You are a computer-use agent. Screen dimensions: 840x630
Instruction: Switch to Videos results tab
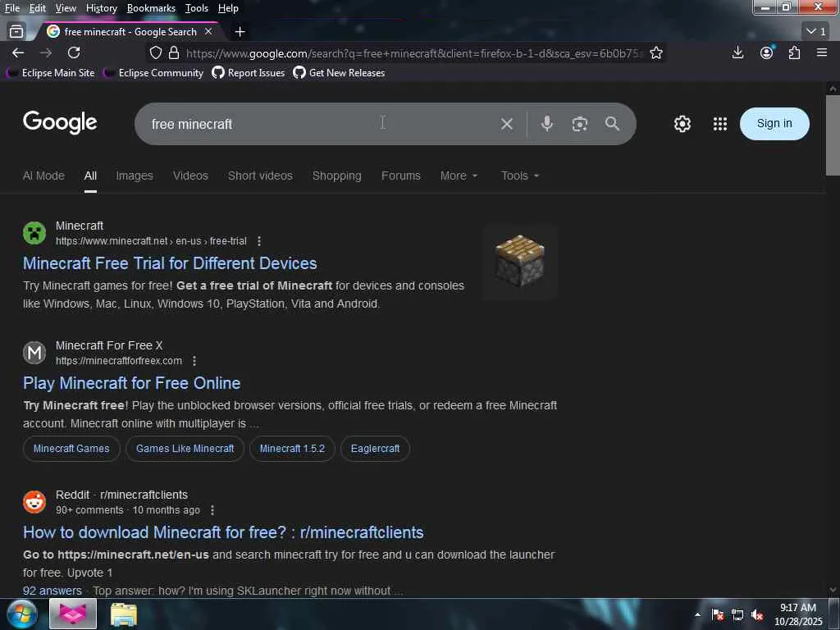click(190, 176)
